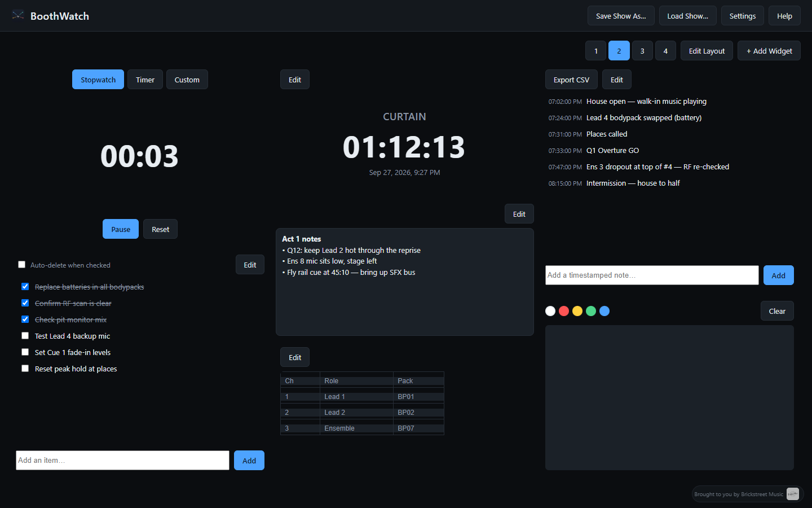
Task: Click the Brickstreet Music logo thumbnail
Action: pos(793,494)
